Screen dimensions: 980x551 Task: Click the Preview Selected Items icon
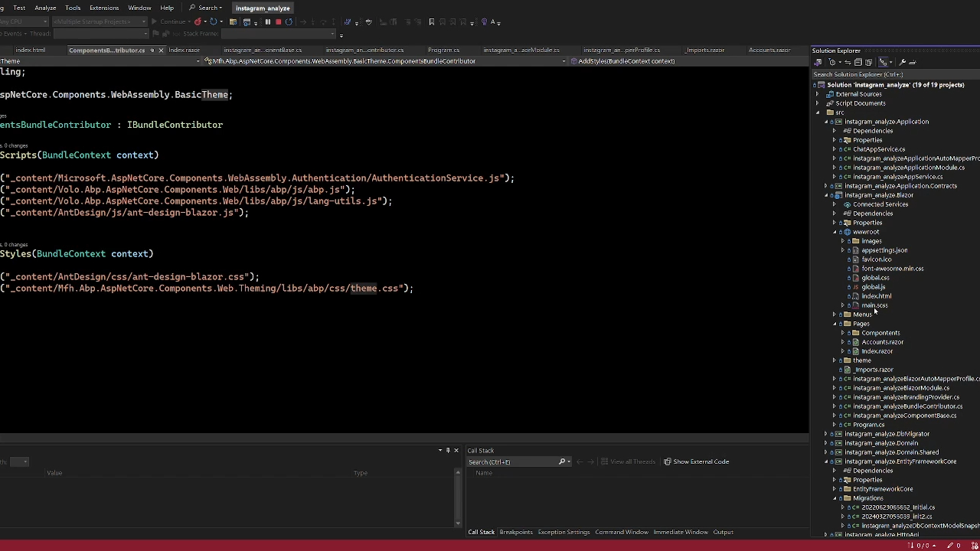913,63
